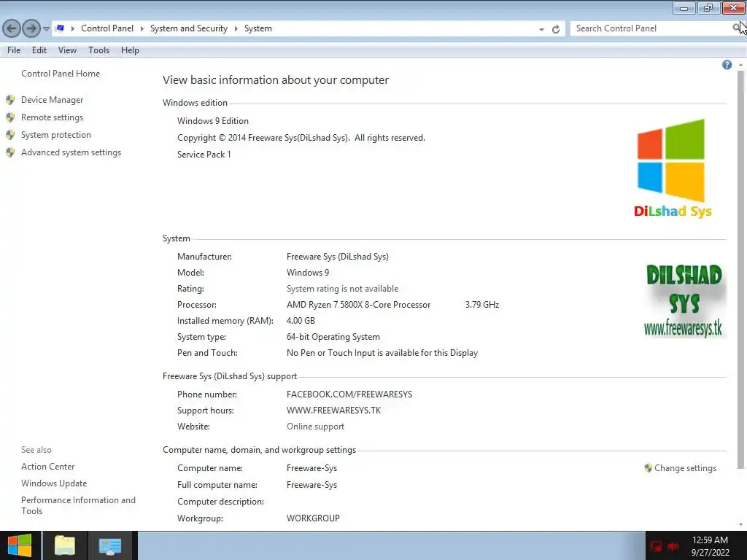747x560 pixels.
Task: Click the Control Panel taskbar icon
Action: pos(110,546)
